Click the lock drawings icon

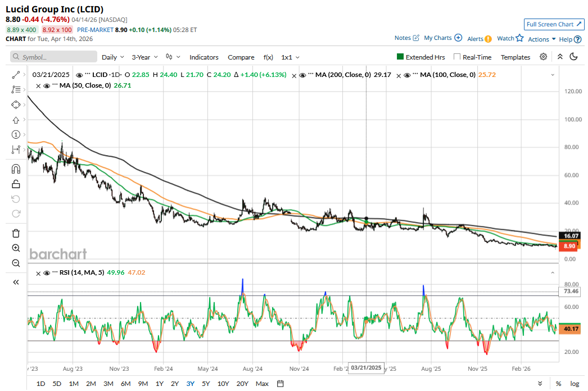tap(16, 184)
